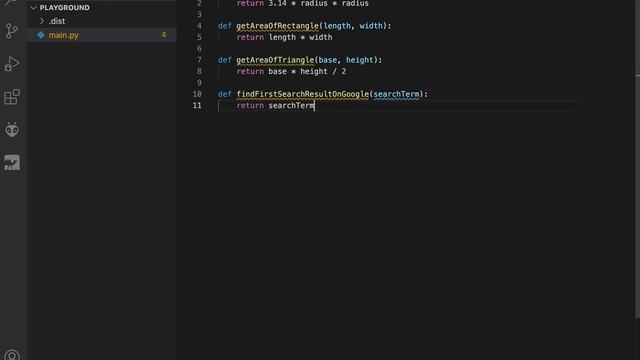This screenshot has width=640, height=360.
Task: Click 'return base * height / 2' line
Action: pyautogui.click(x=291, y=71)
